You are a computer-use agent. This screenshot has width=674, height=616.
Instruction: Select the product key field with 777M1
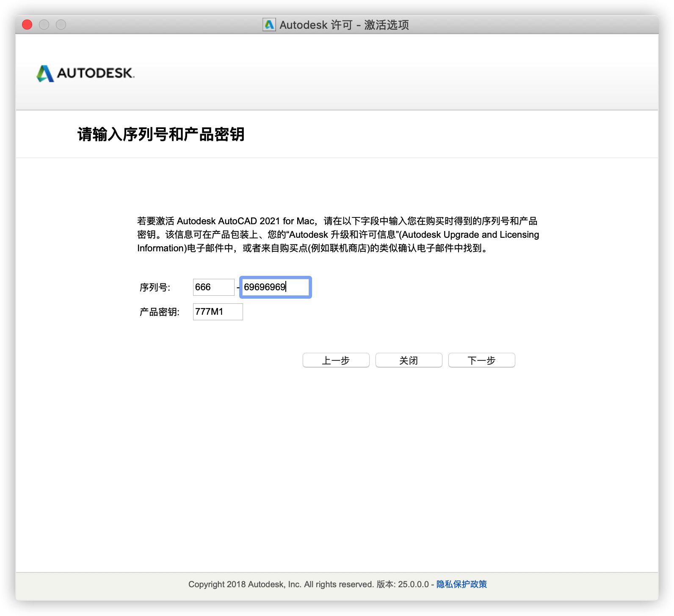click(x=218, y=312)
